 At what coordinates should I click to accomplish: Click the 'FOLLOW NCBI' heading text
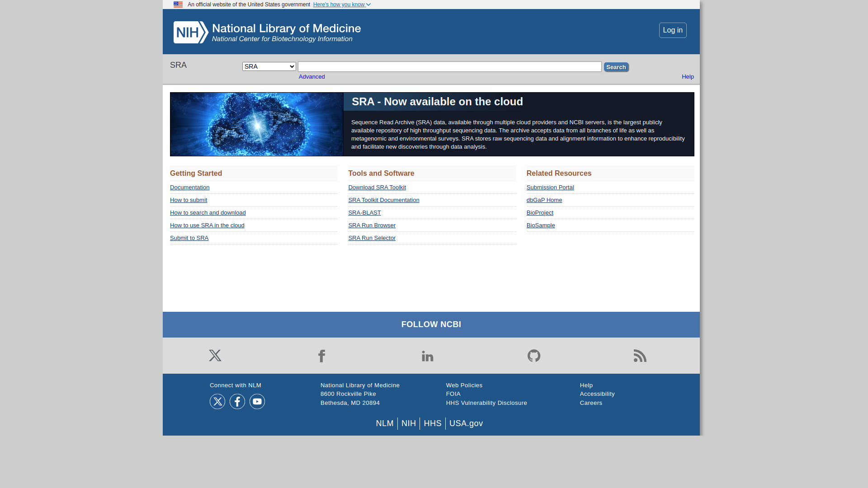[x=431, y=324]
